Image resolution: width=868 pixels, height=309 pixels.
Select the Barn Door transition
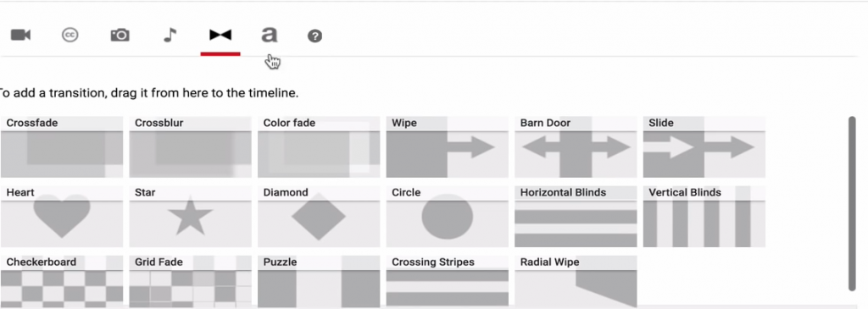(x=576, y=147)
